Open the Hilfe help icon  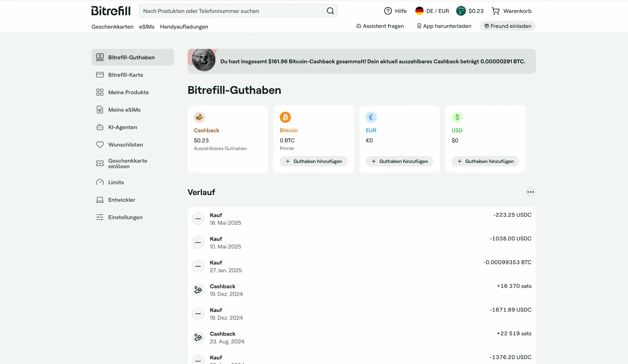point(388,11)
